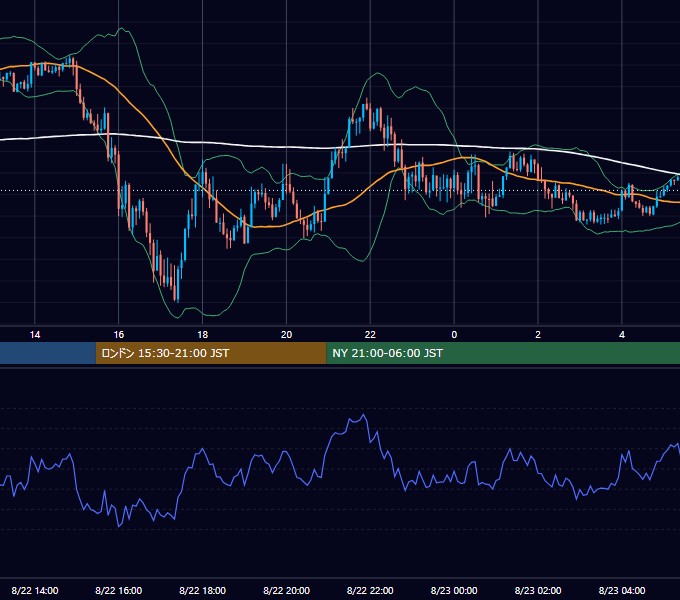Click the 18 hour label on price chart
The image size is (680, 600).
tap(203, 335)
